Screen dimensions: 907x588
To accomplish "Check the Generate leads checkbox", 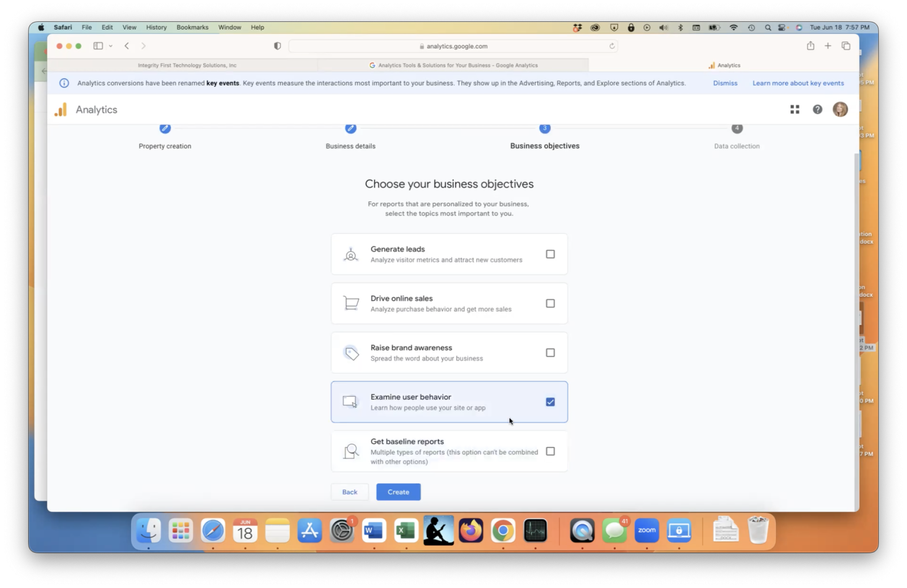I will coord(550,254).
